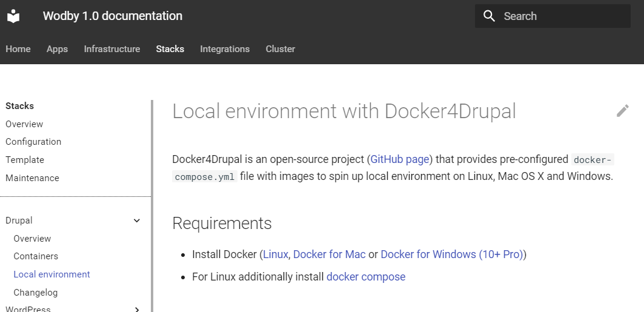Open Docker for Mac link

pyautogui.click(x=330, y=254)
